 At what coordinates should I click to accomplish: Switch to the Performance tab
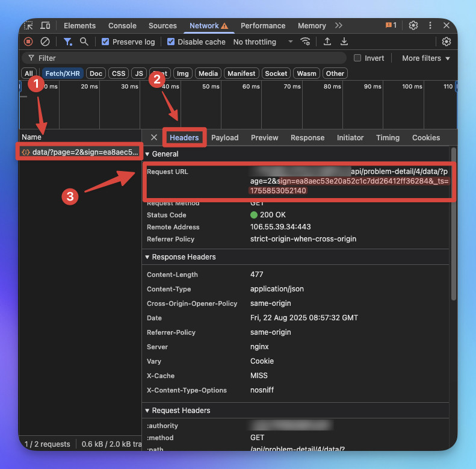(x=263, y=25)
